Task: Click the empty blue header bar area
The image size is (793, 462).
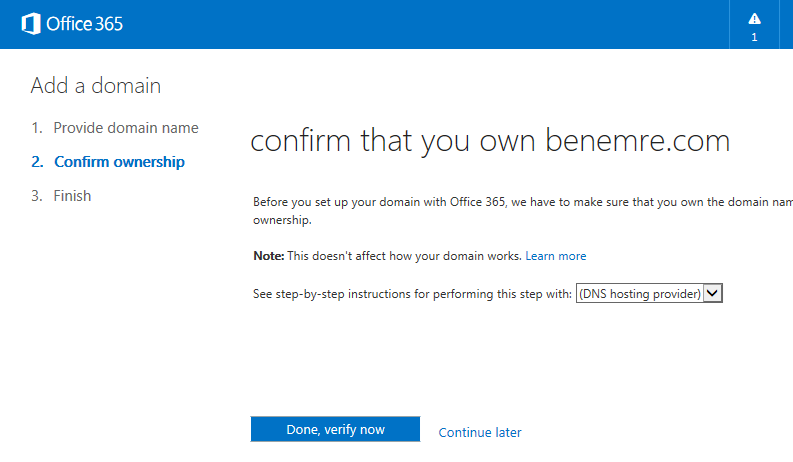Action: (425, 24)
